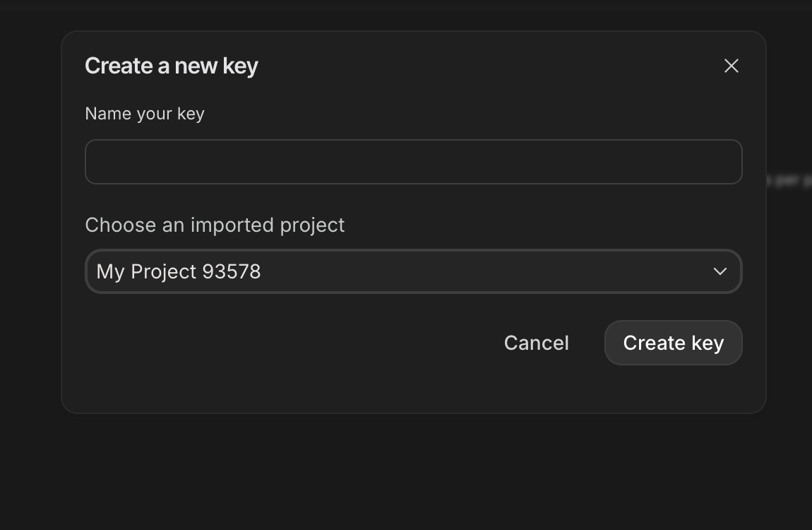
Task: Select the project picker showing My Project 93578
Action: pyautogui.click(x=414, y=271)
